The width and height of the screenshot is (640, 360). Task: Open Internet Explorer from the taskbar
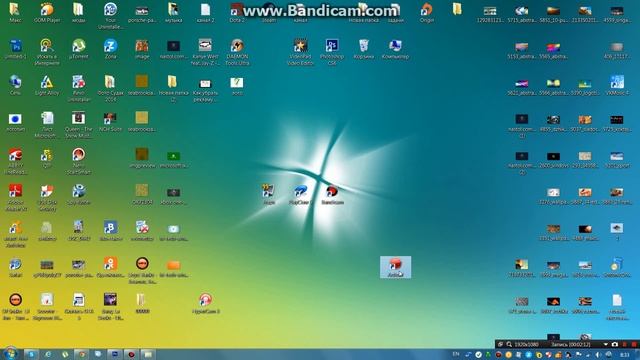point(48,354)
